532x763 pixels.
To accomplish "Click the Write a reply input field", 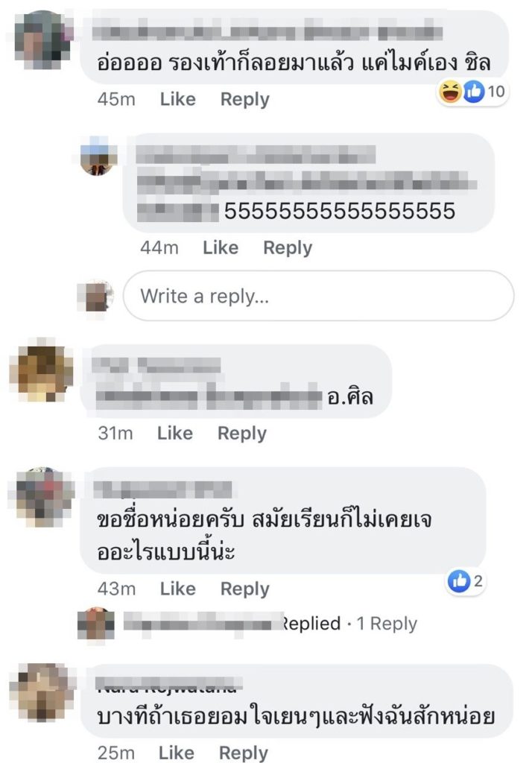I will pos(319,296).
